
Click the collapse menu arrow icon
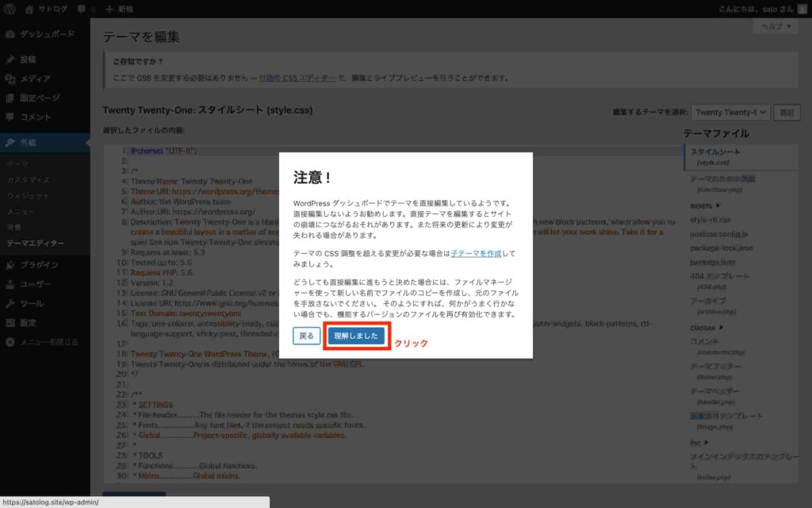tap(10, 342)
